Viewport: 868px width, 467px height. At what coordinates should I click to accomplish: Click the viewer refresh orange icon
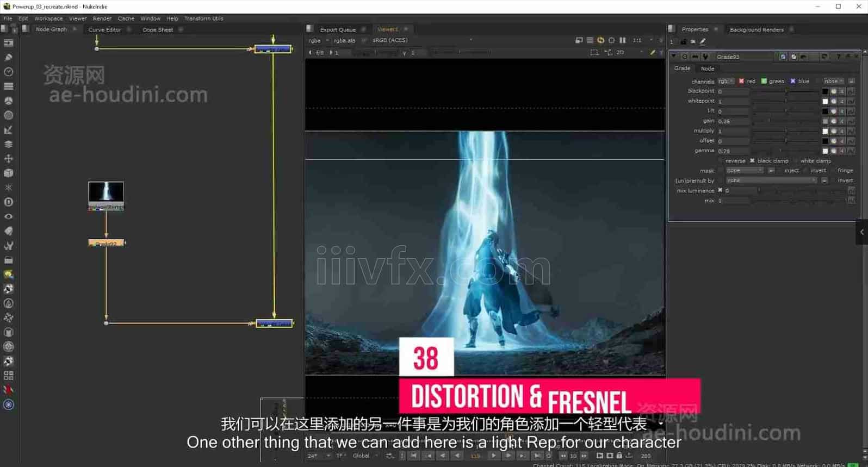pyautogui.click(x=601, y=40)
